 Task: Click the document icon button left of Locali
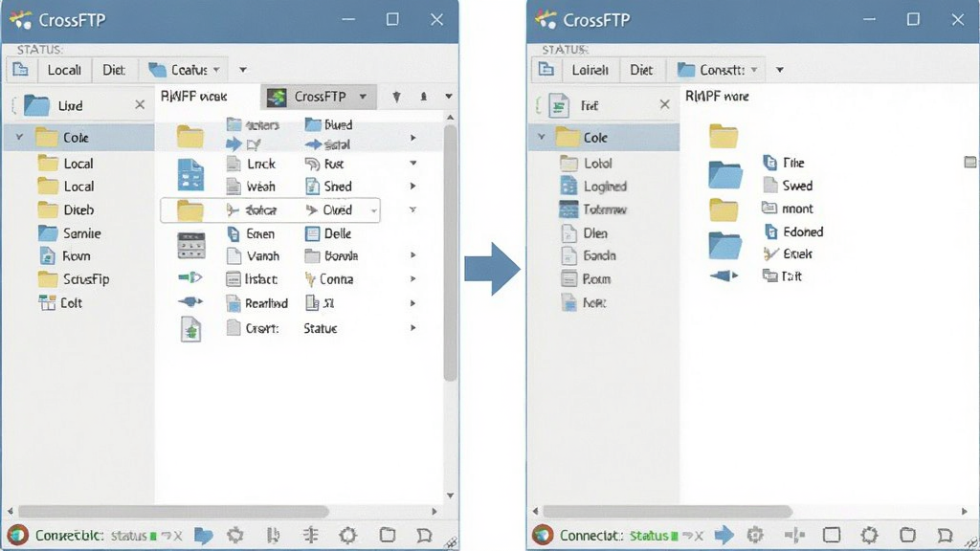(x=21, y=69)
